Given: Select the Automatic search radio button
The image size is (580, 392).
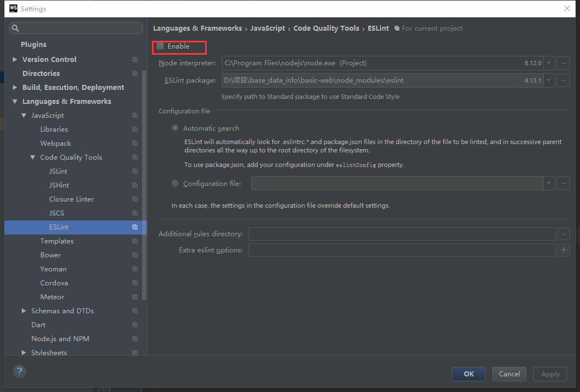Looking at the screenshot, I should (175, 128).
